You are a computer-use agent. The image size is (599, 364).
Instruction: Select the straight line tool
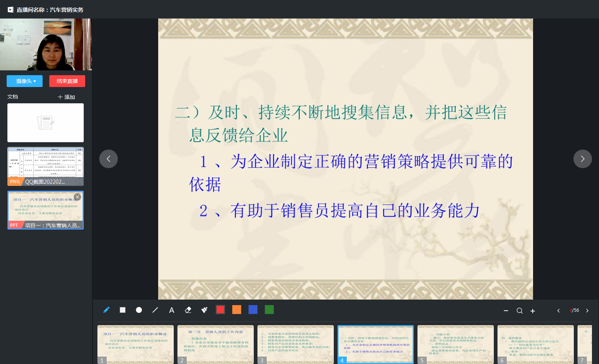tap(155, 310)
